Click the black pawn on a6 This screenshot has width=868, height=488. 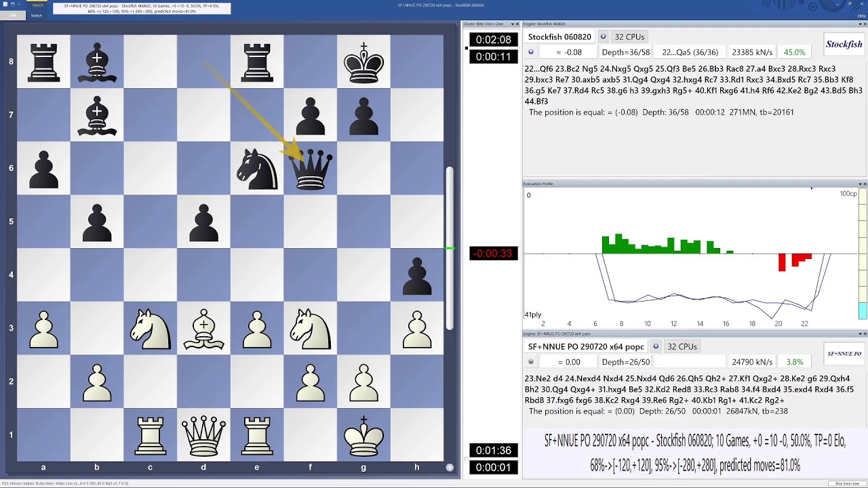pos(43,169)
